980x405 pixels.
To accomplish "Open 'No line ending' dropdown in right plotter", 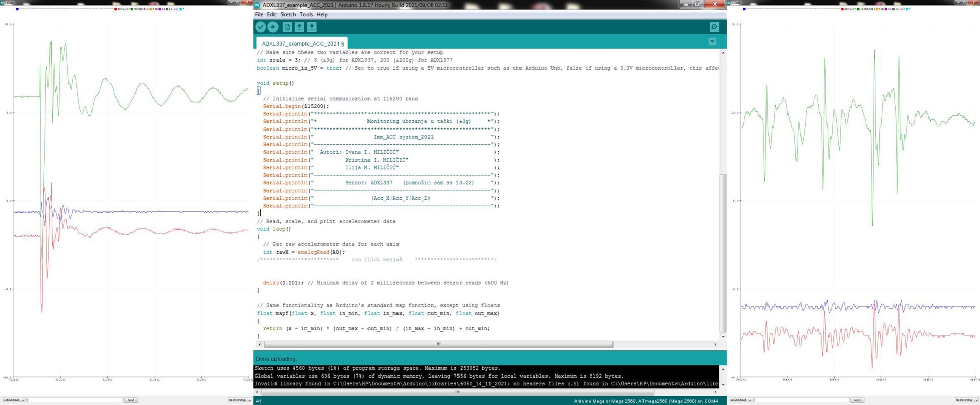I will tap(966, 400).
